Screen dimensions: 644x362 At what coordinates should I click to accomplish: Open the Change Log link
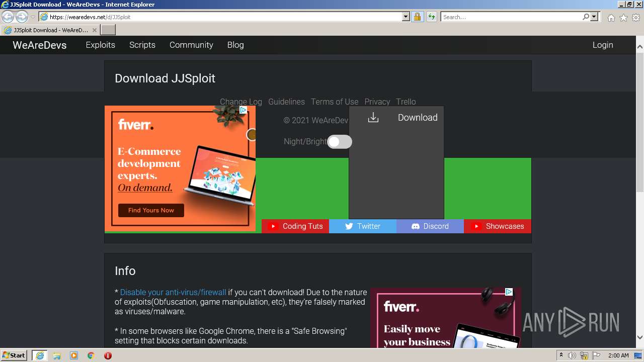(241, 102)
